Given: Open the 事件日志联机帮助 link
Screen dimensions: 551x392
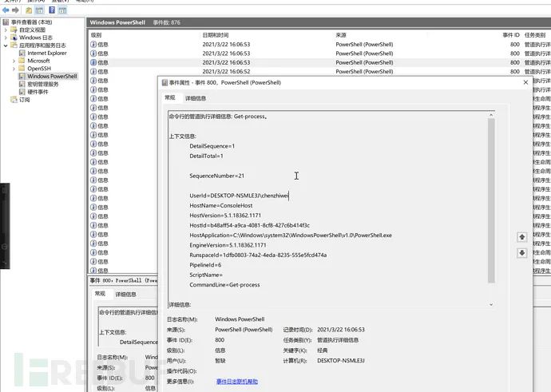Looking at the screenshot, I should pyautogui.click(x=237, y=382).
